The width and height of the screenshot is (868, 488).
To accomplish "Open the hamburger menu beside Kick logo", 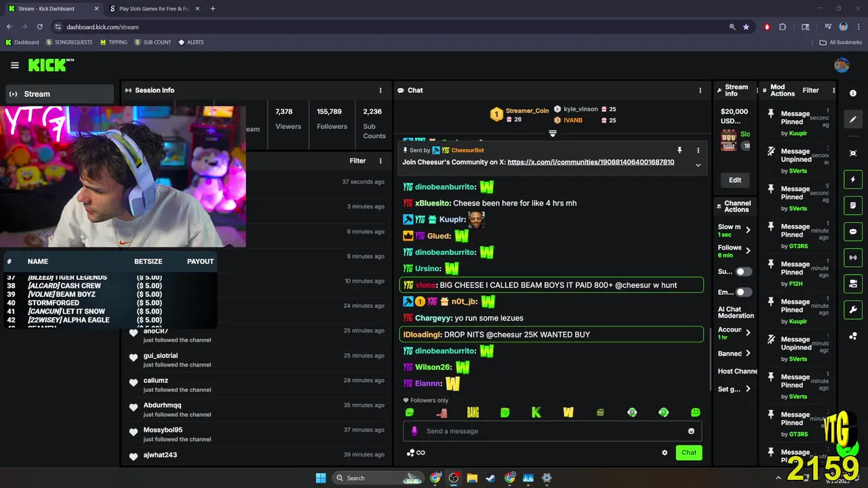I will click(x=15, y=65).
